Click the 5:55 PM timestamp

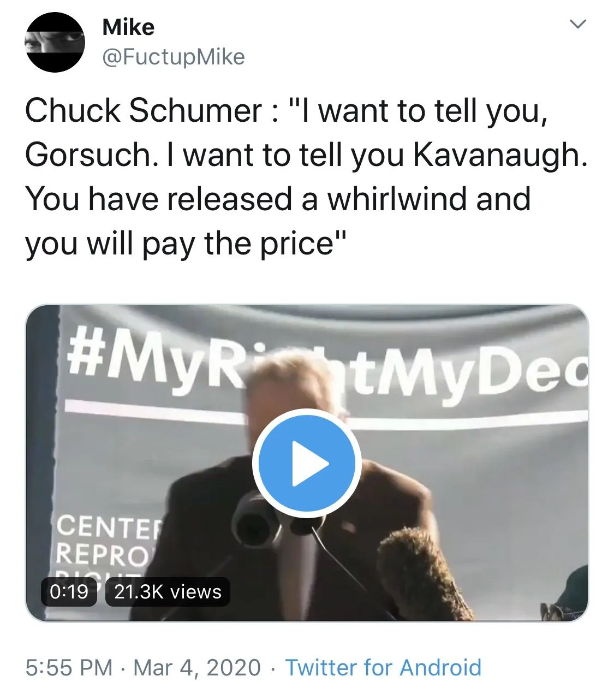click(69, 667)
